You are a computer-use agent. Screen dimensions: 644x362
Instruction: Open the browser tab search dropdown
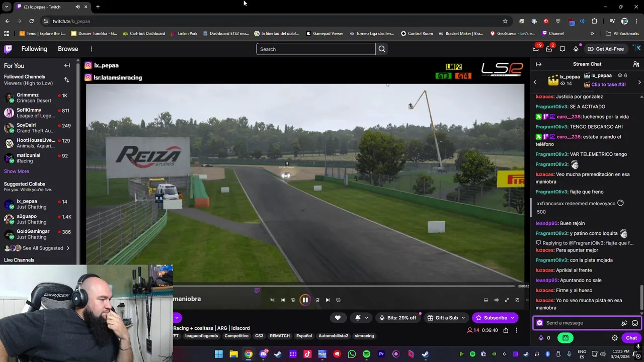coord(6,7)
